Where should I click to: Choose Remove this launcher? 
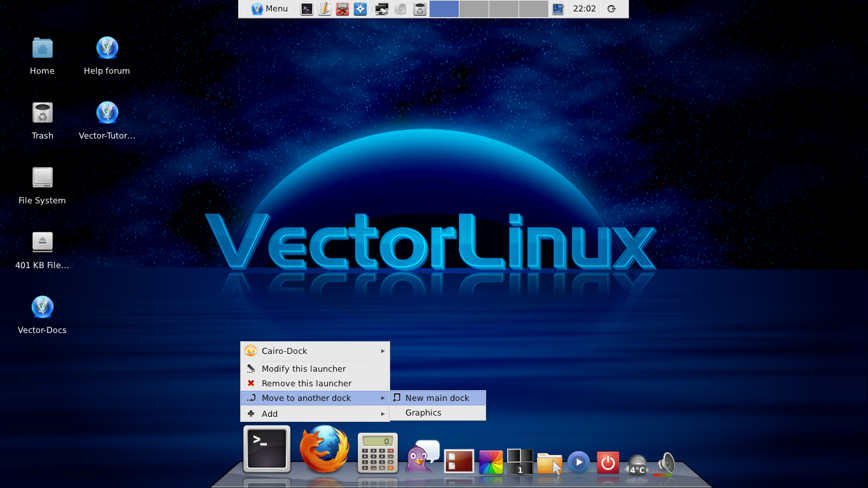[x=315, y=383]
